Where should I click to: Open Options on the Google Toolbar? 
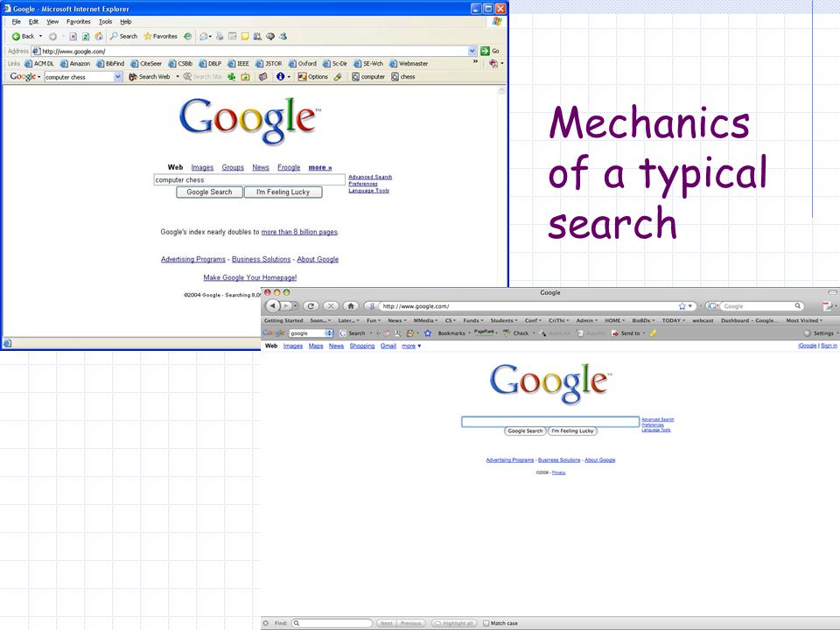pos(313,77)
